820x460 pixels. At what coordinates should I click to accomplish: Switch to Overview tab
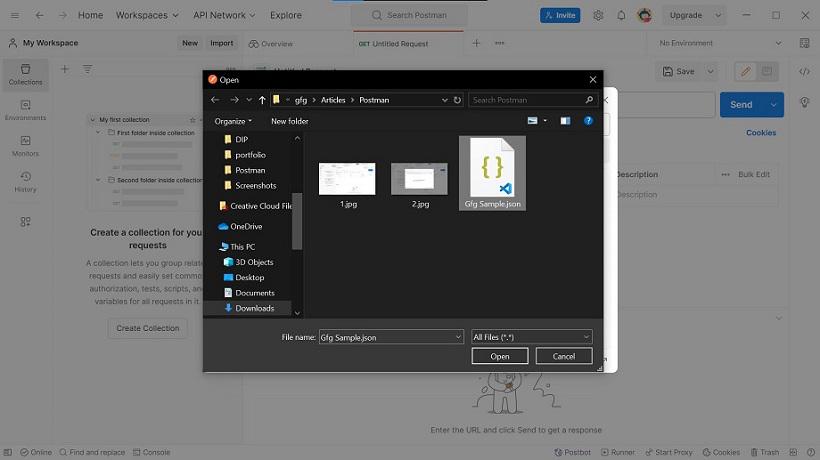(x=271, y=44)
